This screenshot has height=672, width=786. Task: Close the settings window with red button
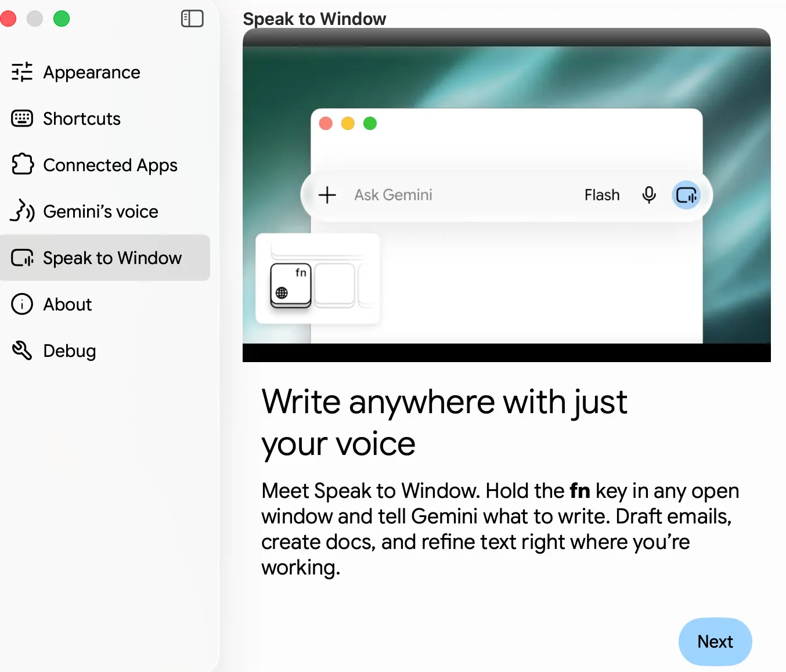(x=8, y=19)
